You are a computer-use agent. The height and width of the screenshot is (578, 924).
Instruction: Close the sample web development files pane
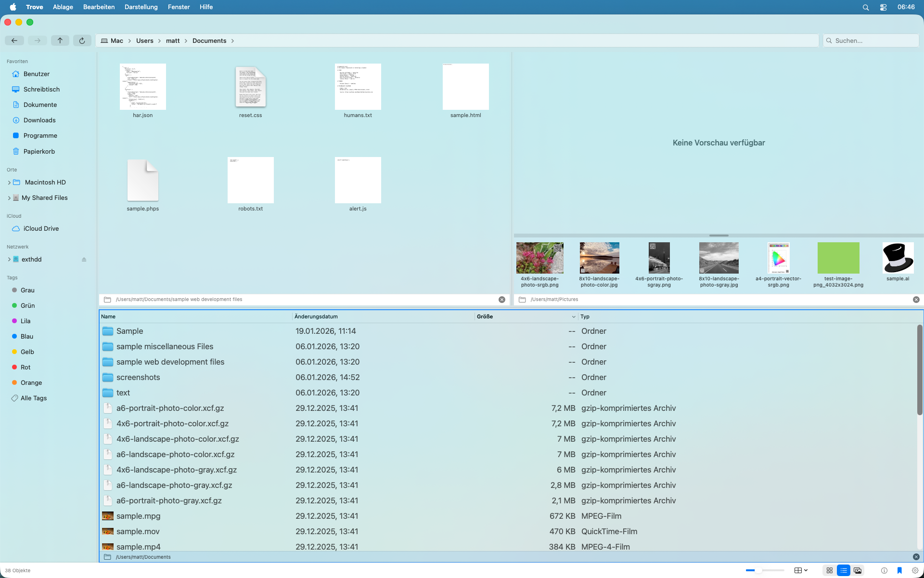click(502, 300)
